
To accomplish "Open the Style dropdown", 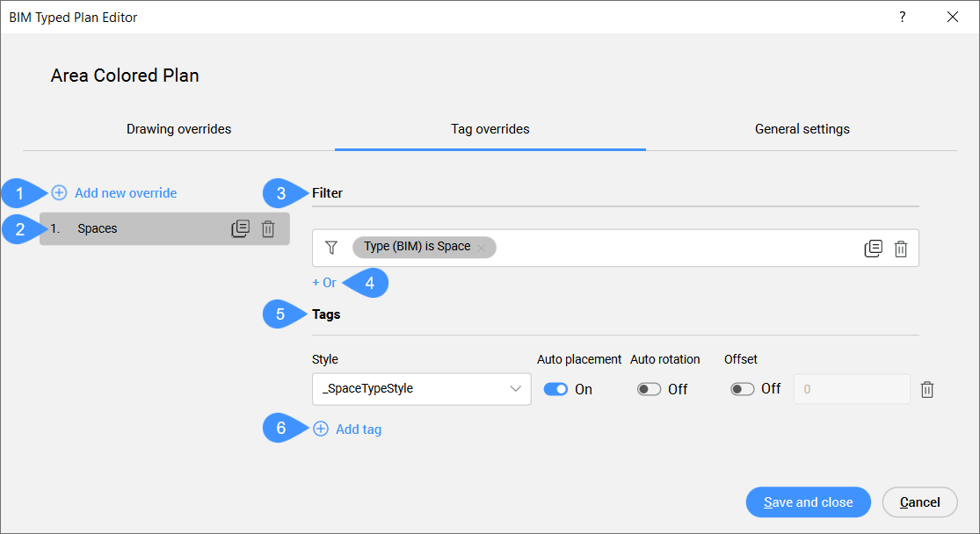I will tap(421, 389).
